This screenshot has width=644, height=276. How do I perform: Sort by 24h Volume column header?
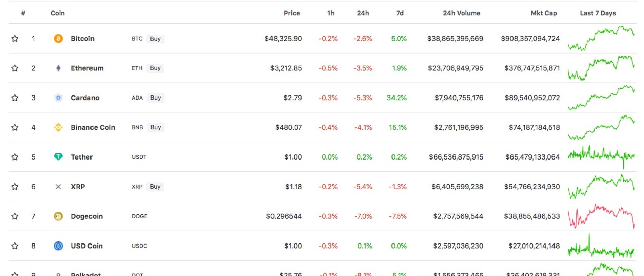462,13
